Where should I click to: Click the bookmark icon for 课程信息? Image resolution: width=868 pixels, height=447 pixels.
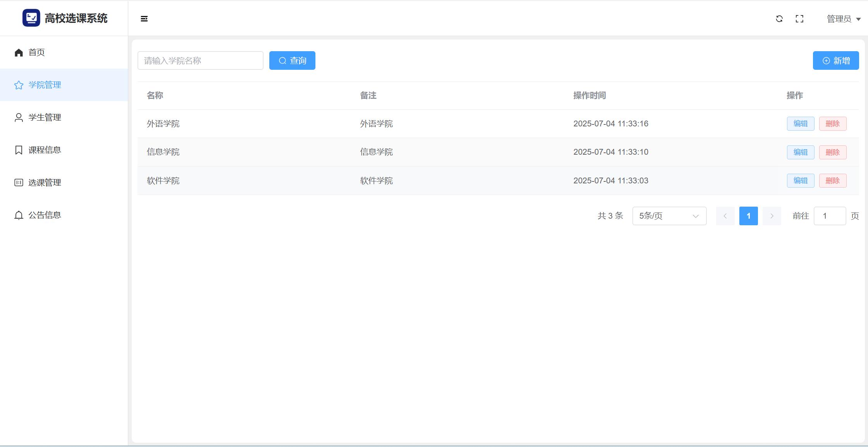[19, 150]
